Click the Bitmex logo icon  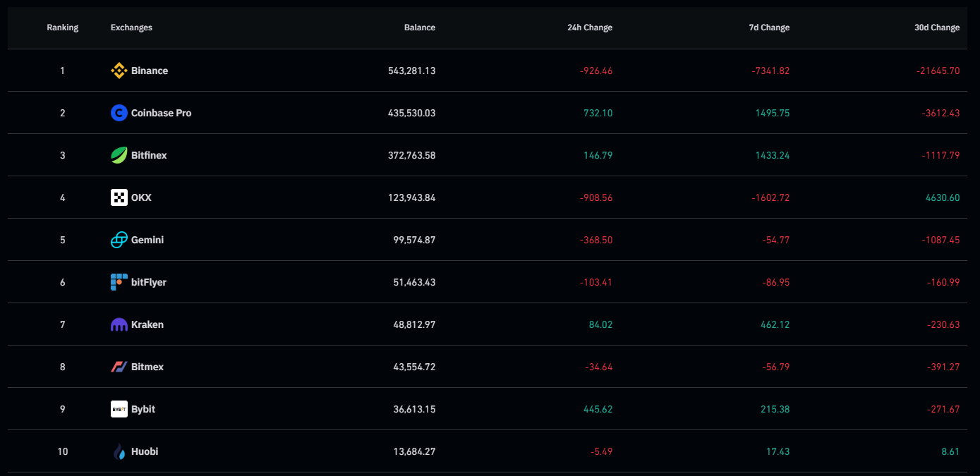point(119,367)
